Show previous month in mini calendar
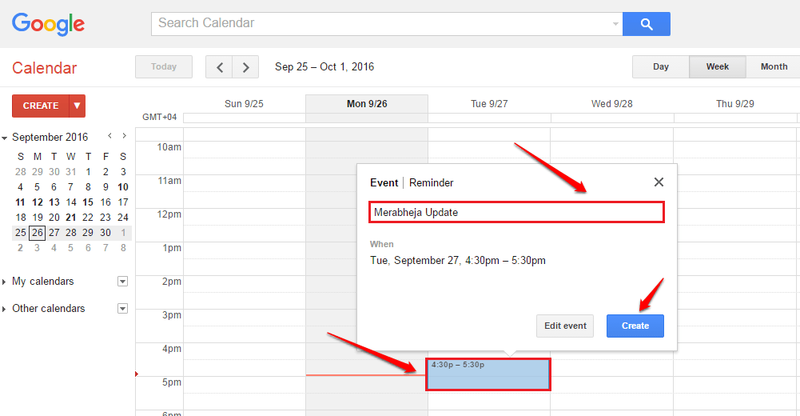Screen dimensions: 800x416 pyautogui.click(x=110, y=136)
